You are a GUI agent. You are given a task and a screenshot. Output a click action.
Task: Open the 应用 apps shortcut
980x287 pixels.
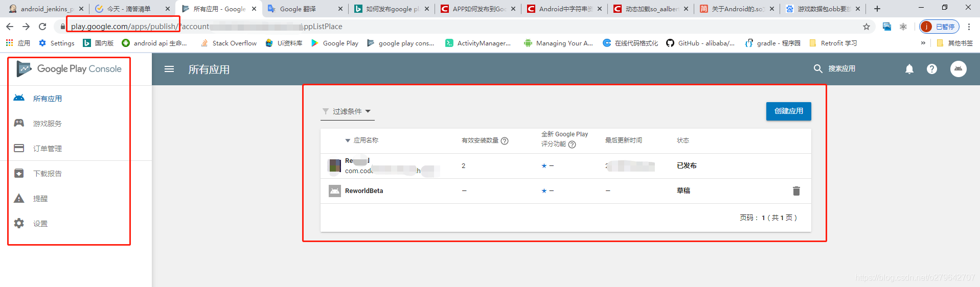pos(18,43)
